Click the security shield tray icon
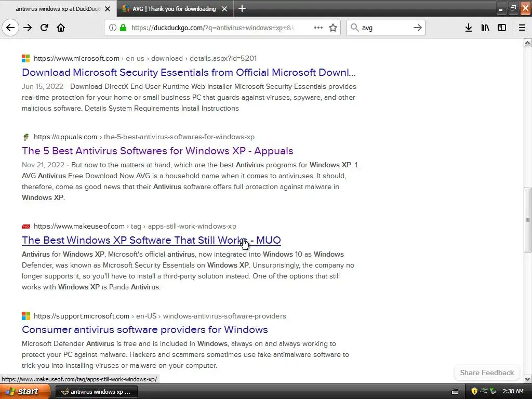The image size is (532, 399). coord(474,391)
